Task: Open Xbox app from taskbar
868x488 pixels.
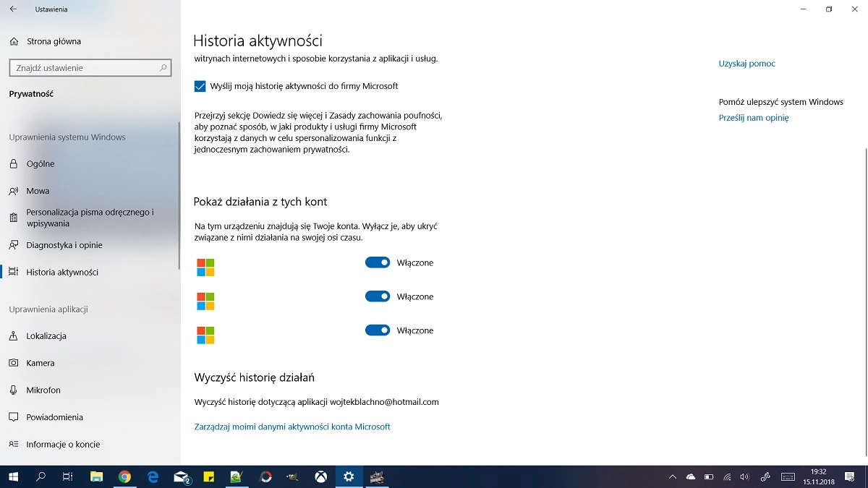Action: point(320,476)
